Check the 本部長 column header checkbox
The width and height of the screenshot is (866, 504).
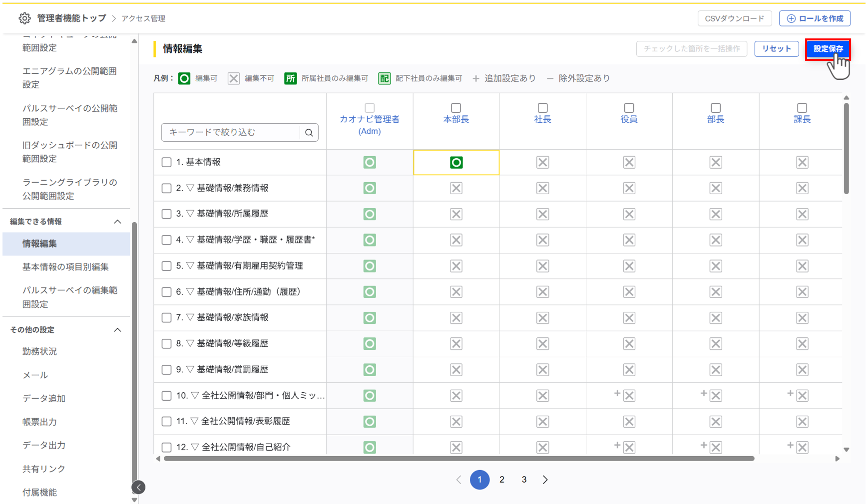(456, 108)
